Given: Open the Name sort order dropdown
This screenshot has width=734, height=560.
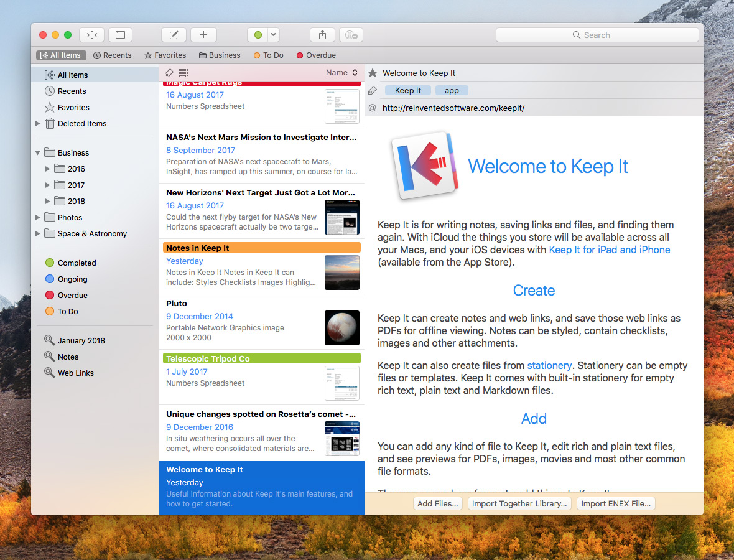Looking at the screenshot, I should pyautogui.click(x=341, y=73).
